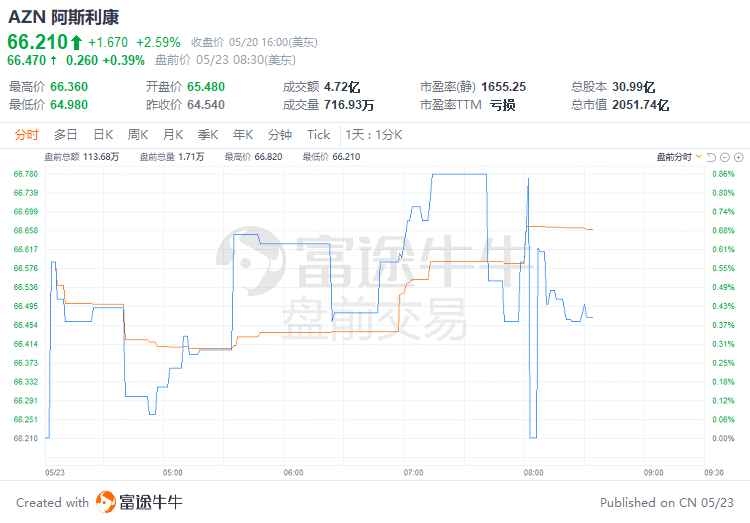Click the pre-market 最高价 66.820 label

point(254,157)
